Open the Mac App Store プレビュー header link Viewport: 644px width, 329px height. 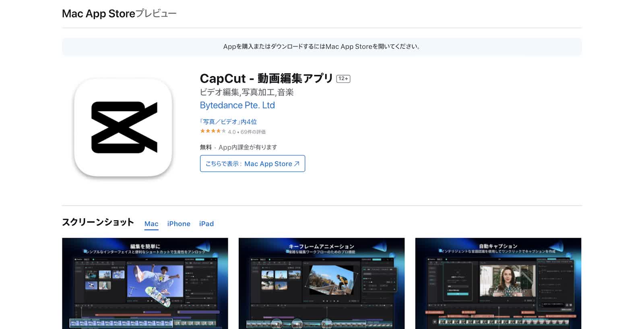click(119, 13)
